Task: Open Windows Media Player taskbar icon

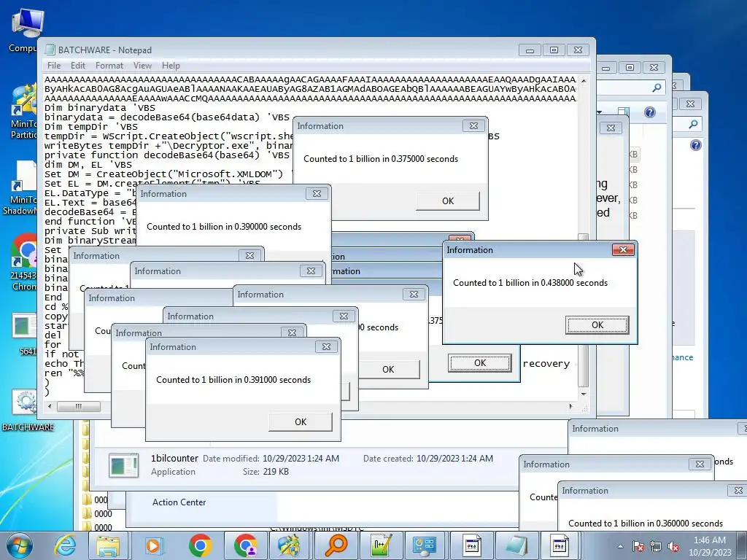Action: [x=153, y=545]
